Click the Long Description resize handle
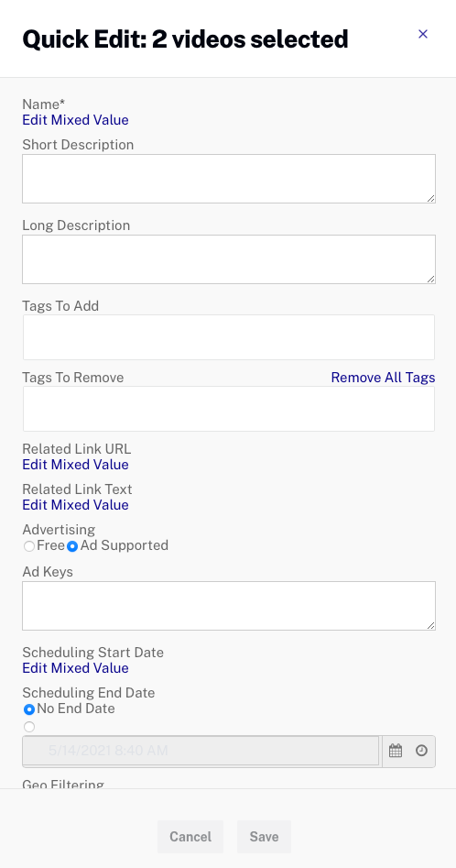Image resolution: width=456 pixels, height=868 pixels. click(x=430, y=279)
